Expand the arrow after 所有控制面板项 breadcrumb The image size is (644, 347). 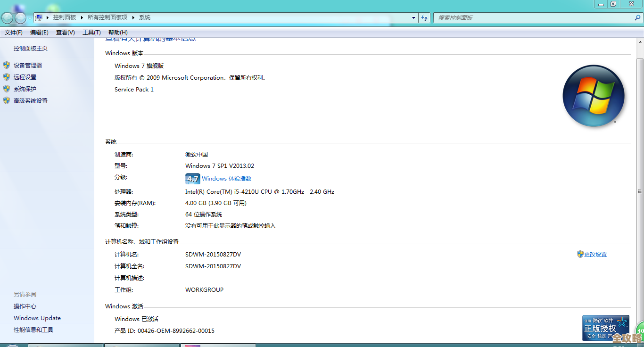click(x=133, y=17)
